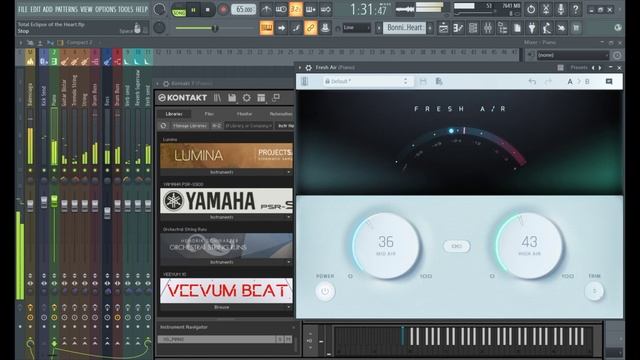Viewport: 640px width, 360px height.
Task: Toggle step editing mode icon
Action: coord(296,28)
